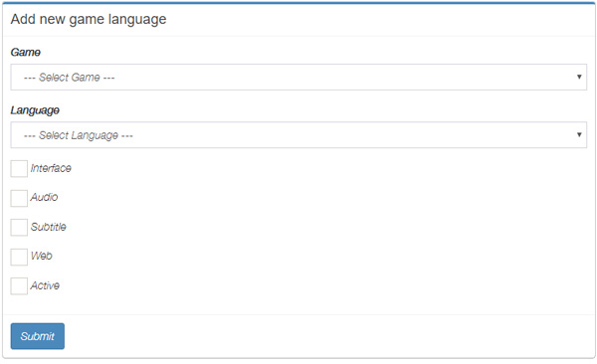Click the Subtitle label text
Viewport: 597px width, 364px height.
tap(49, 227)
